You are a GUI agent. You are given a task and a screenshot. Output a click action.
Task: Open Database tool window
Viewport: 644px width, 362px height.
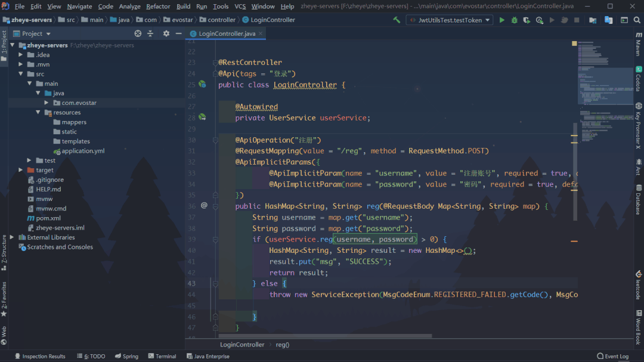click(638, 200)
